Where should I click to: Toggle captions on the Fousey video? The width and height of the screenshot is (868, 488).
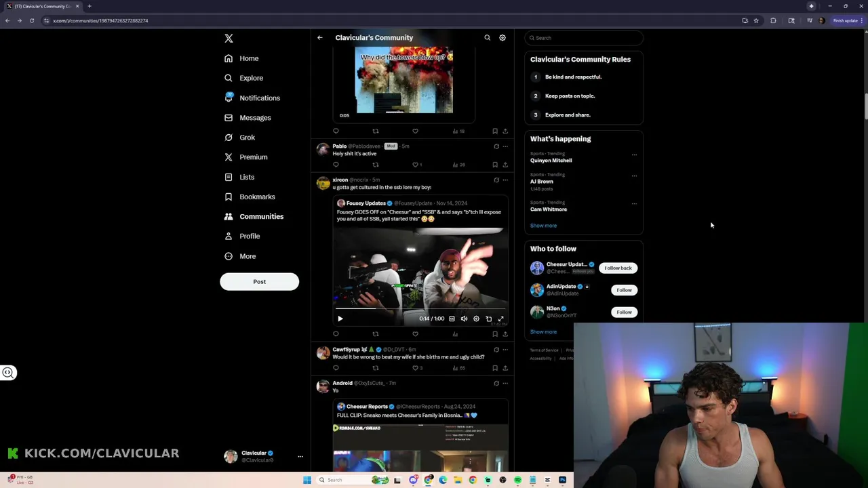click(x=452, y=319)
